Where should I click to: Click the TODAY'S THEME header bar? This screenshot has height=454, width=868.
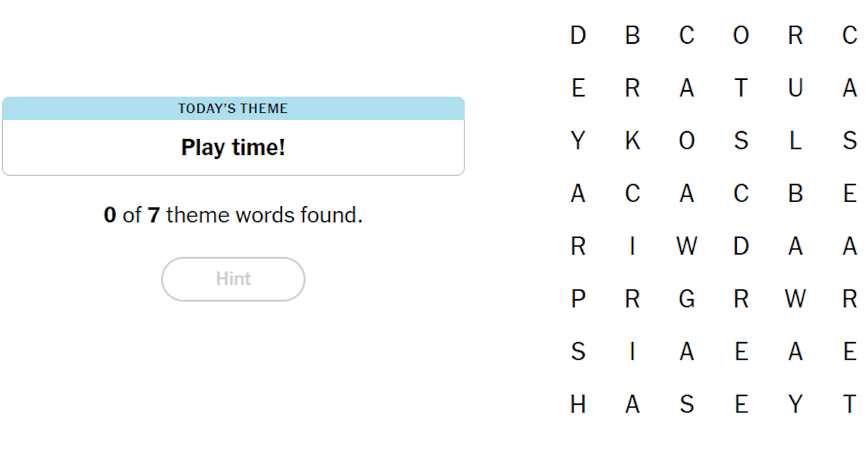(233, 108)
